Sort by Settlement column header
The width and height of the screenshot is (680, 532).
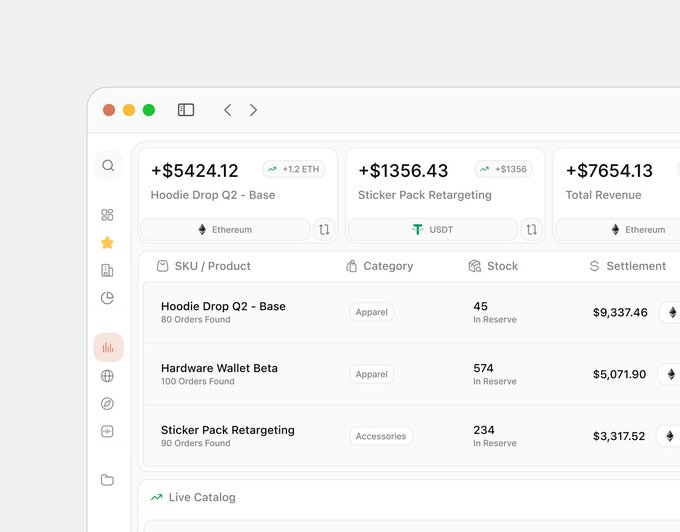628,266
